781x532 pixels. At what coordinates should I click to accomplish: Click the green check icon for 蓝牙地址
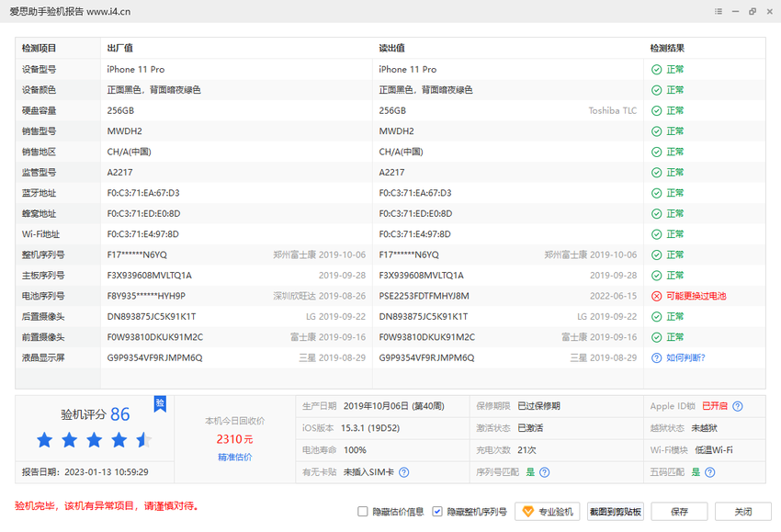click(x=656, y=193)
